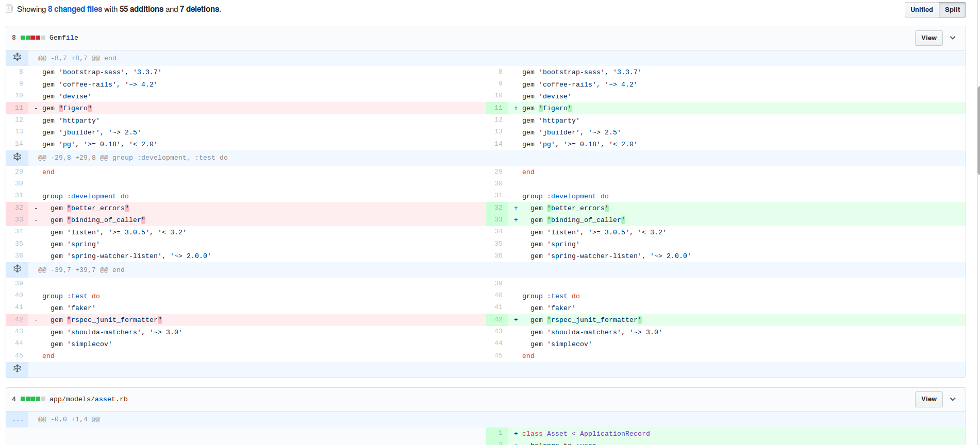Screen dimensions: 980x445
Task: Click the Gemfile file name header
Action: (x=64, y=38)
